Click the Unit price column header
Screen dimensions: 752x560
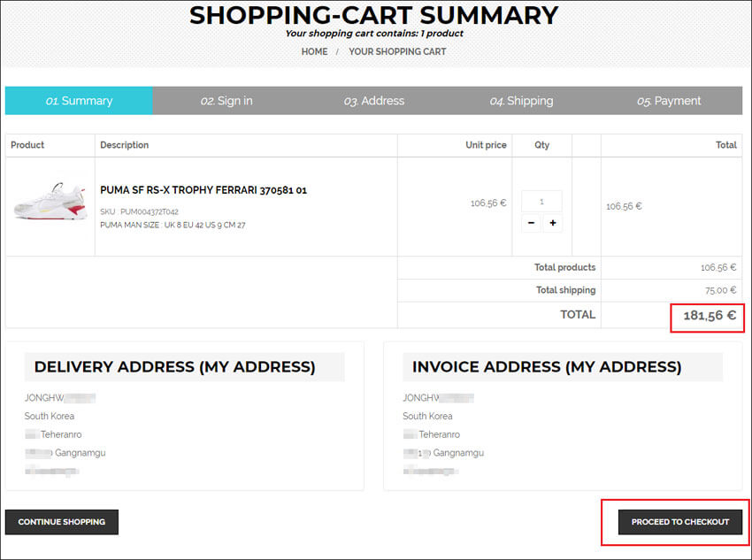click(x=486, y=145)
